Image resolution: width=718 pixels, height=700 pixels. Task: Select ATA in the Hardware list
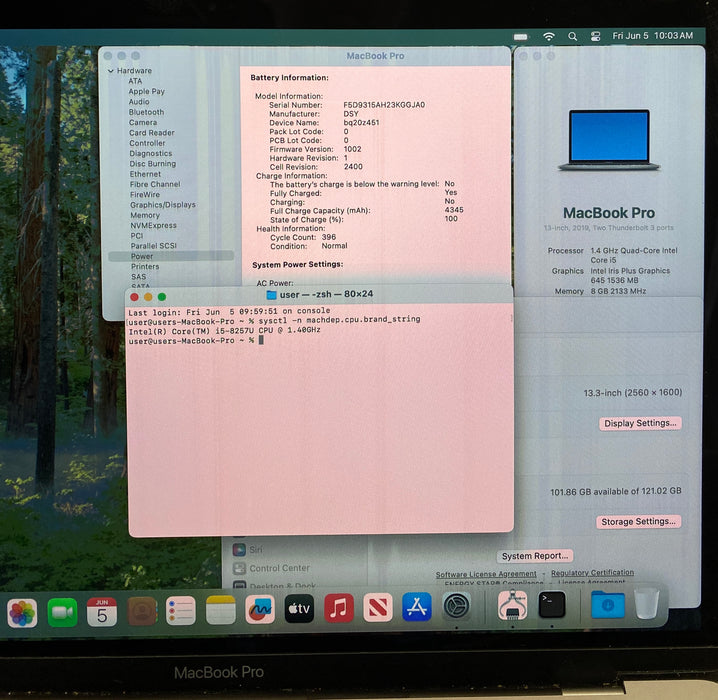pos(136,81)
